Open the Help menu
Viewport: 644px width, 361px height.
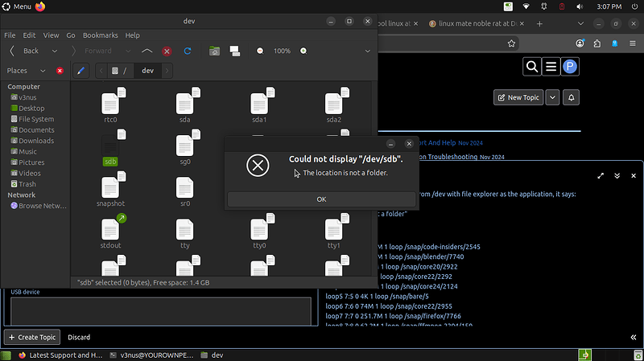coord(132,35)
